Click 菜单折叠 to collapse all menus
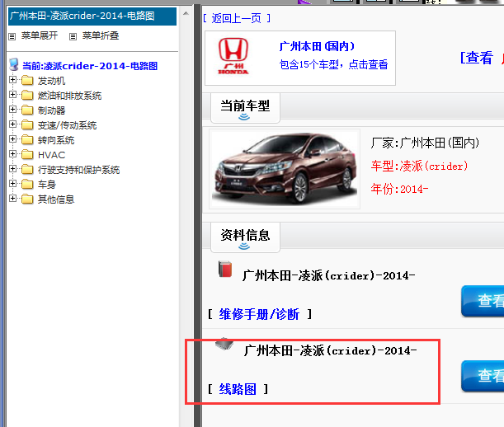 (101, 35)
